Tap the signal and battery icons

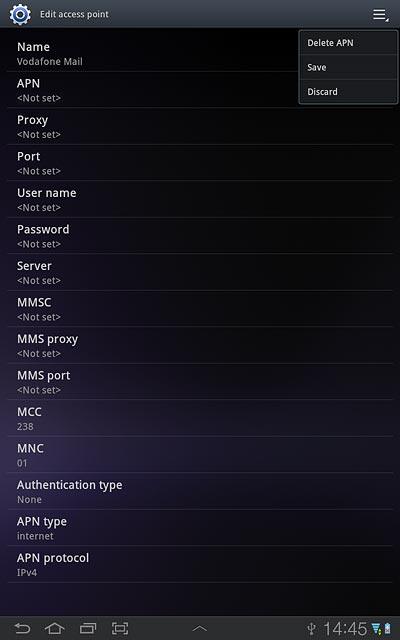(381, 629)
